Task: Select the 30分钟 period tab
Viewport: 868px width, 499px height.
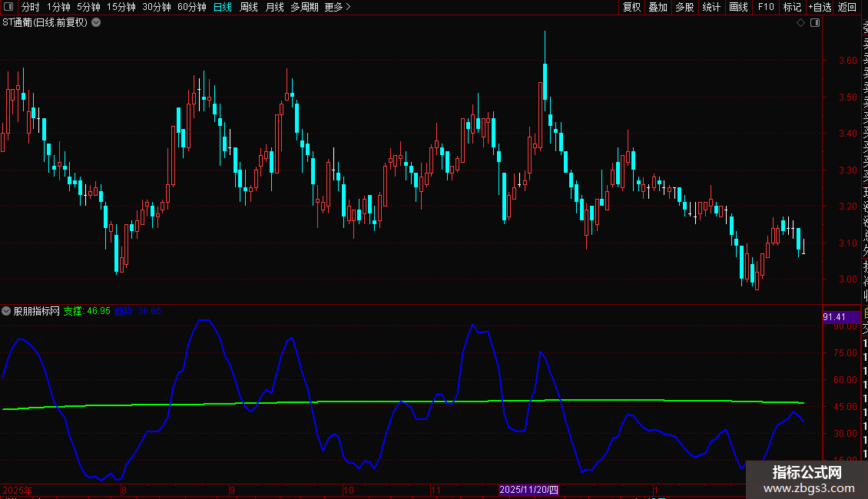Action: 157,7
